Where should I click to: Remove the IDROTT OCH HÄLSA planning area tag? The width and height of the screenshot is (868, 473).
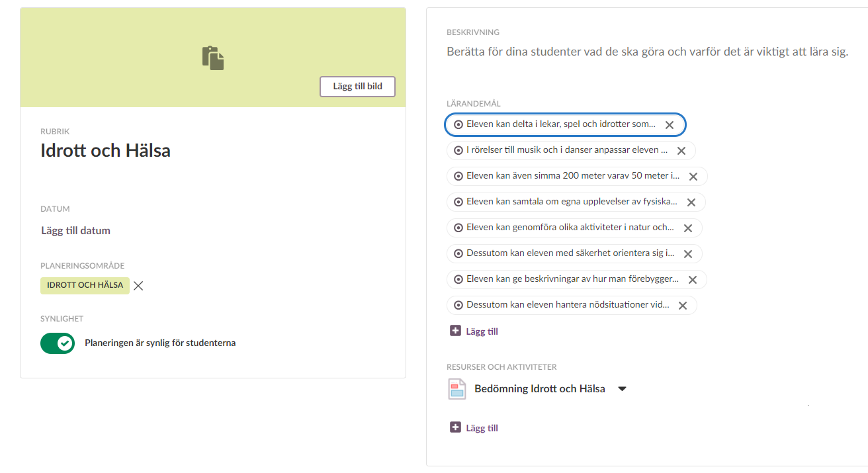pyautogui.click(x=138, y=286)
